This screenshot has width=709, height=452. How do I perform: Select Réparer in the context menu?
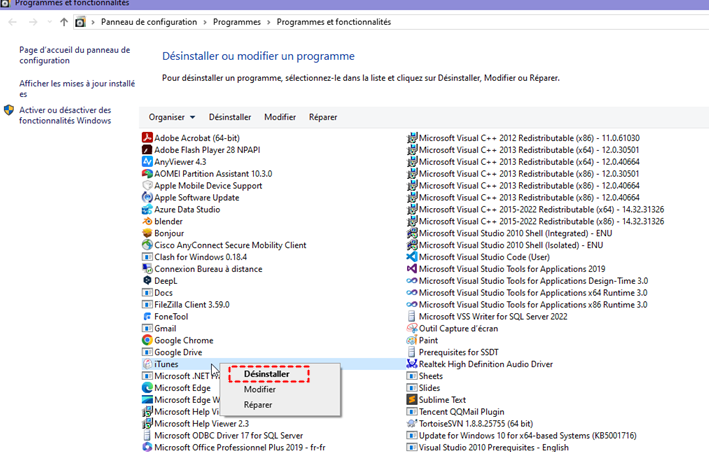(258, 405)
